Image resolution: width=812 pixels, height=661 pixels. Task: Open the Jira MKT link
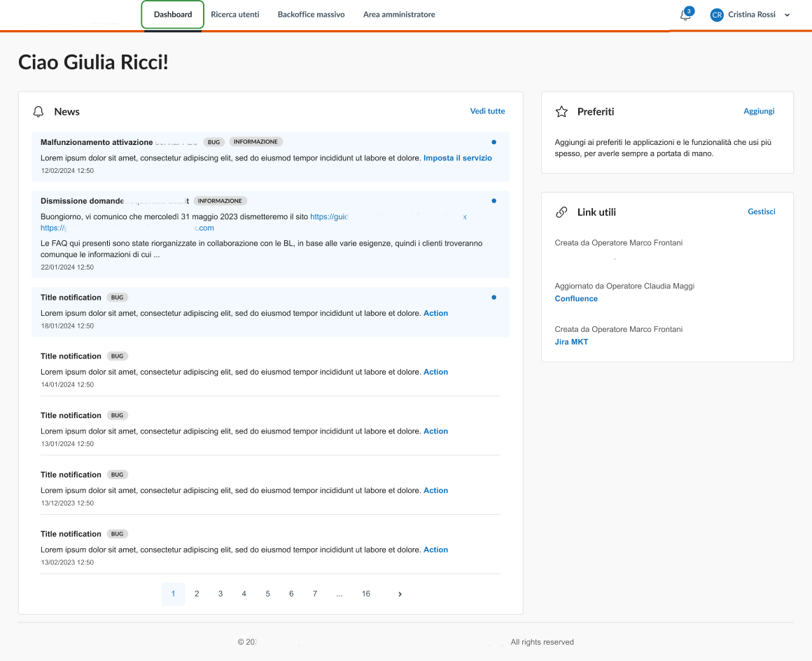(571, 342)
